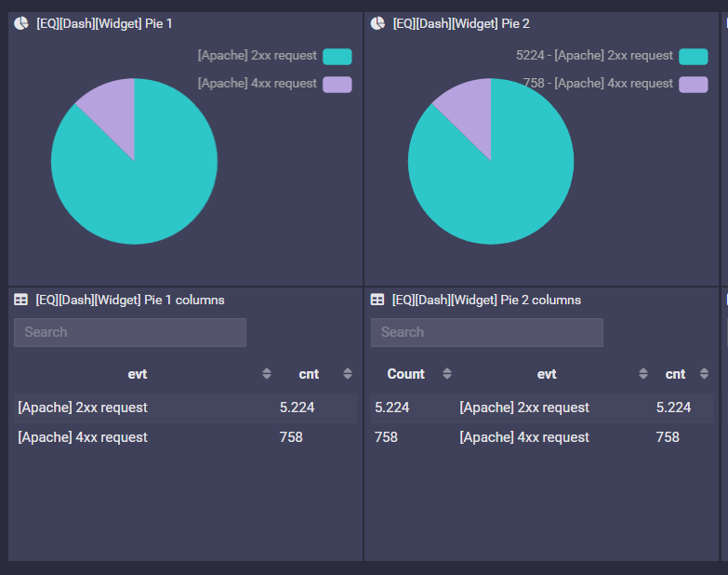Click 'evt' column header in Pie 2 columns

[547, 374]
